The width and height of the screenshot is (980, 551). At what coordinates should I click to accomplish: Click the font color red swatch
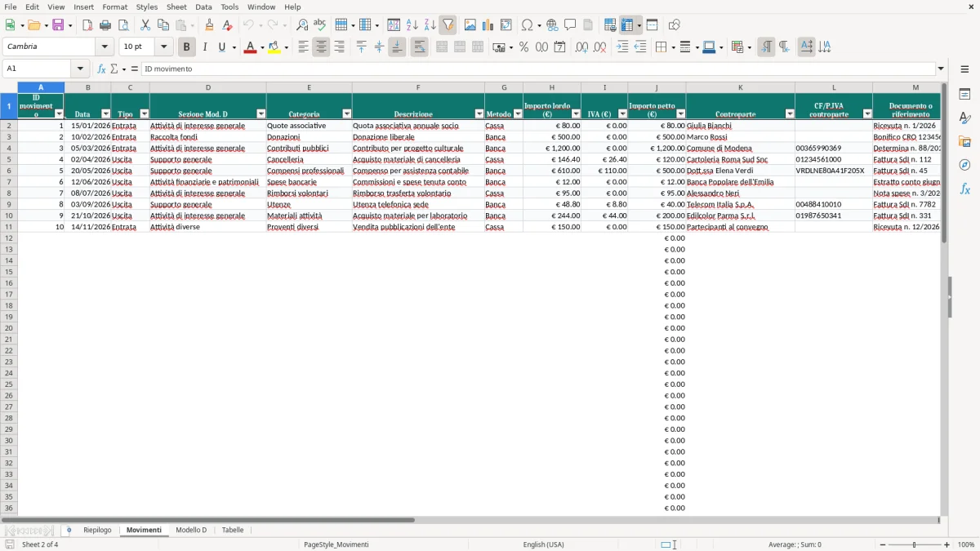click(249, 47)
